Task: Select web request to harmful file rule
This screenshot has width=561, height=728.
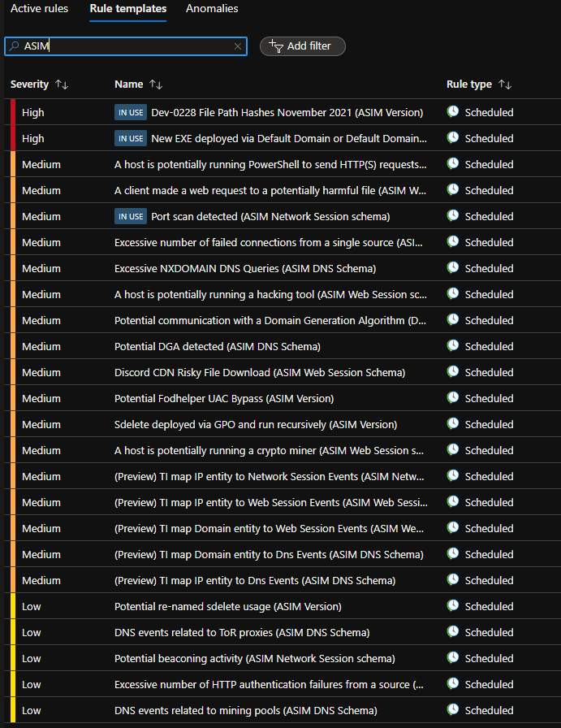Action: tap(270, 190)
